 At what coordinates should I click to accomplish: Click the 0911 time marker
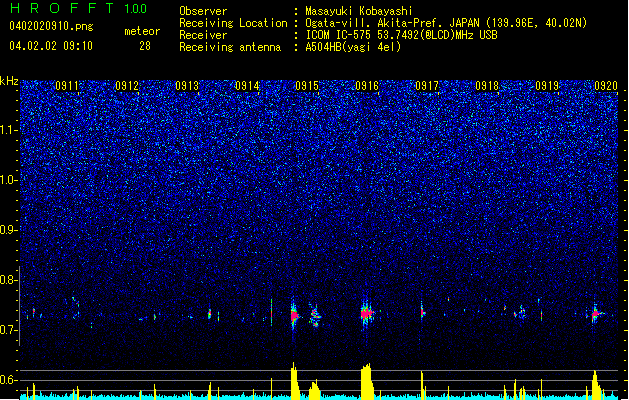point(67,86)
